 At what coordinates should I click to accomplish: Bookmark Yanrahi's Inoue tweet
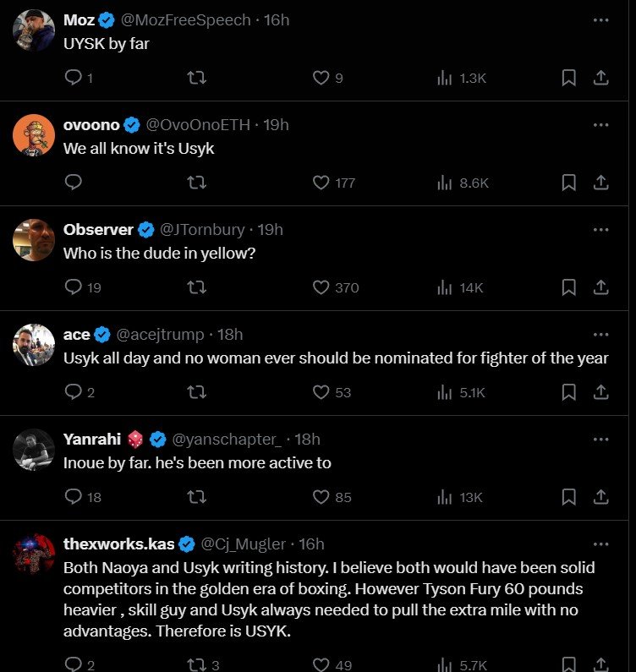(x=569, y=497)
